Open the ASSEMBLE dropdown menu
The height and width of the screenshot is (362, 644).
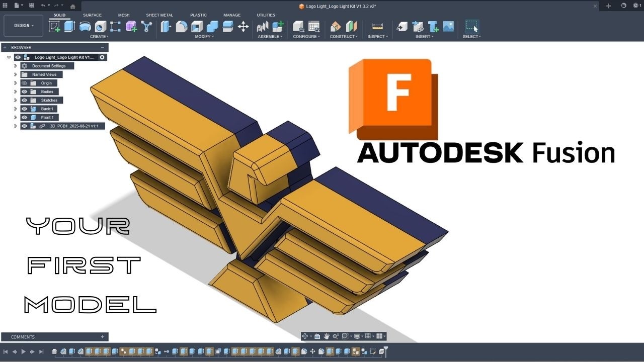coord(270,37)
